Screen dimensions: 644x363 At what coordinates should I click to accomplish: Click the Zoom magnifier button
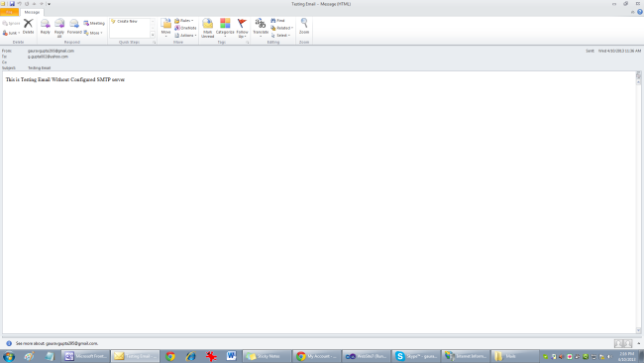(304, 27)
